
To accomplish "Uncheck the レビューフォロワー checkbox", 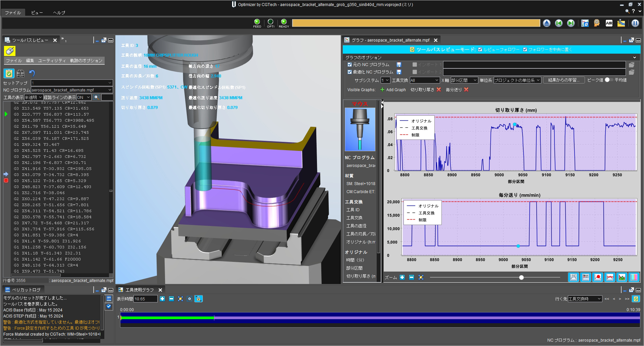I will coord(480,49).
